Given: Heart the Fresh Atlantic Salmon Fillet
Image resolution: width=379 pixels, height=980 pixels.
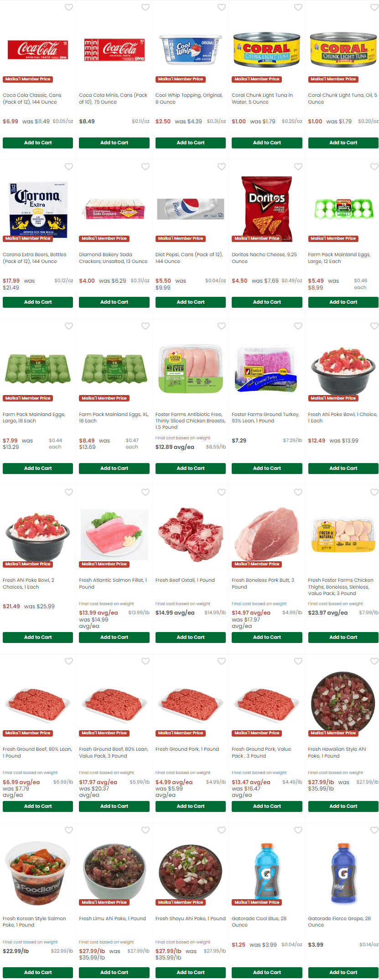Looking at the screenshot, I should (145, 492).
